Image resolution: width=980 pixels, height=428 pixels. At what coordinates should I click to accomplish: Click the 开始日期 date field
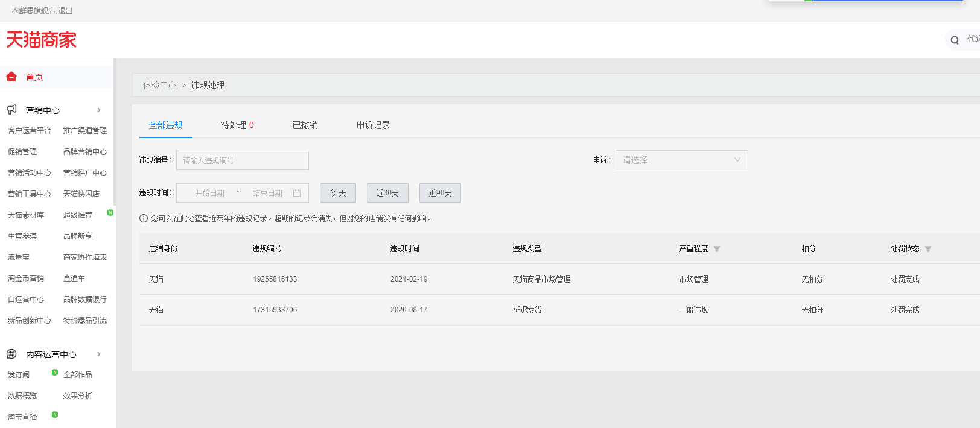(210, 193)
